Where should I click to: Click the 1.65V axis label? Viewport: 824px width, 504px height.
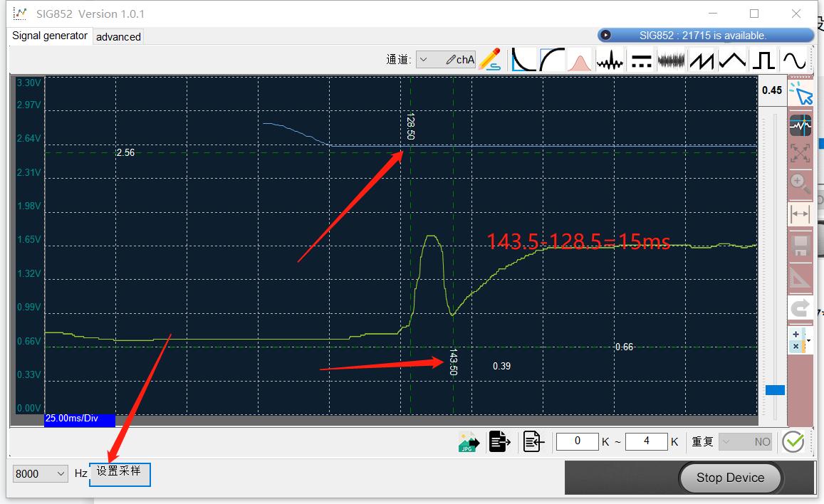pyautogui.click(x=28, y=239)
